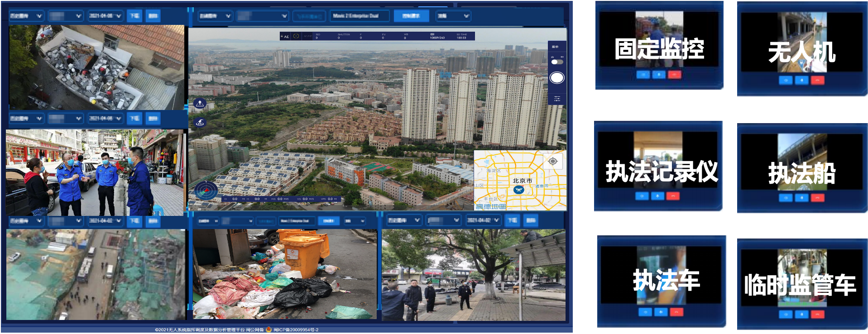Click the radar compass indicator

coord(206,190)
